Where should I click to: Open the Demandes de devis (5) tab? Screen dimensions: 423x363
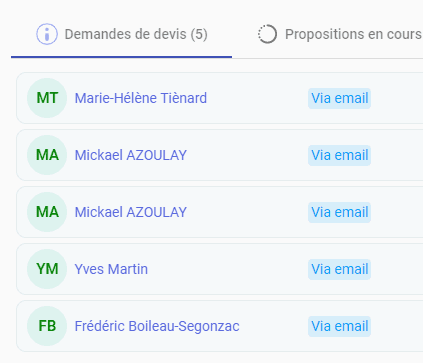[x=121, y=34]
